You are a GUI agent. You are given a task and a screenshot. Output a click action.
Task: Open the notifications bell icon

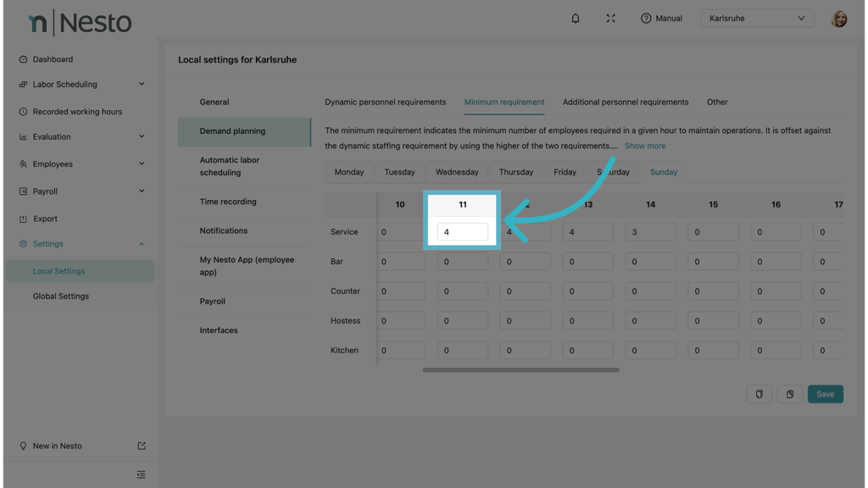click(x=576, y=18)
